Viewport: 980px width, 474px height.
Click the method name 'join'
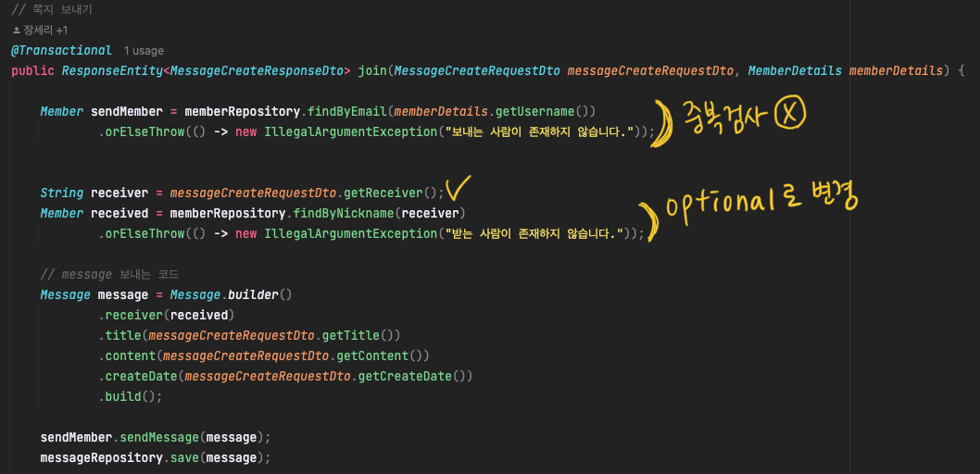pos(372,70)
